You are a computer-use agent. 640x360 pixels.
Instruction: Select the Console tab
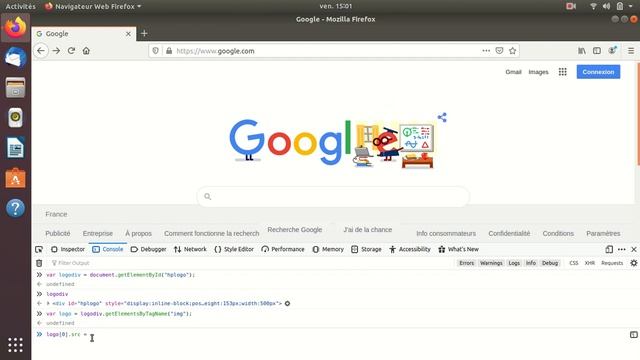pyautogui.click(x=108, y=249)
